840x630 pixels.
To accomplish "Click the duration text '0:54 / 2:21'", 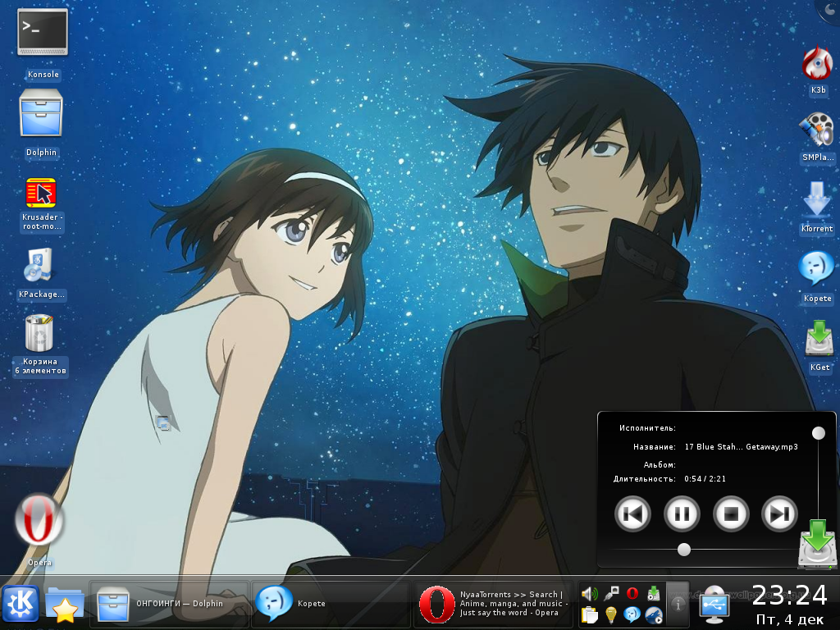I will (705, 479).
